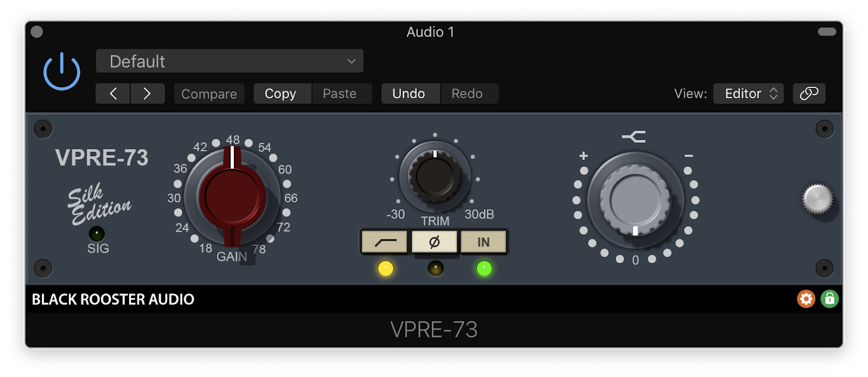Image resolution: width=868 pixels, height=377 pixels.
Task: Open the View Editor dropdown
Action: click(x=748, y=93)
